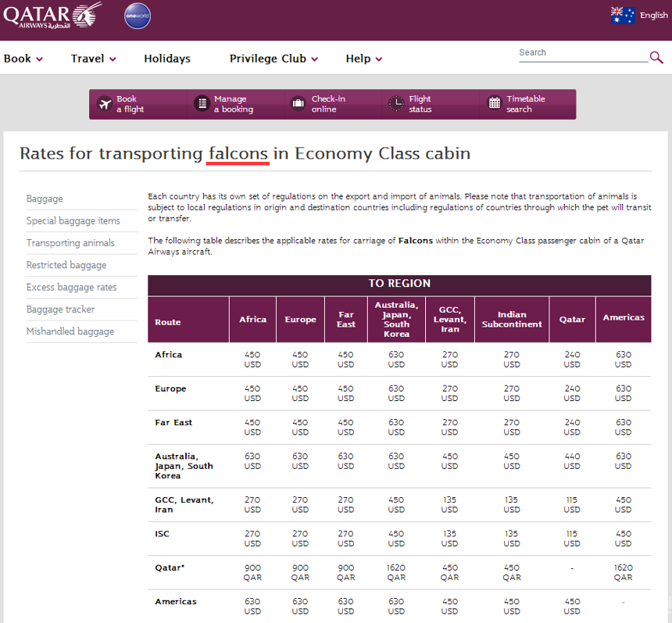The image size is (672, 623).
Task: Click the TO REGION table header
Action: [x=399, y=284]
